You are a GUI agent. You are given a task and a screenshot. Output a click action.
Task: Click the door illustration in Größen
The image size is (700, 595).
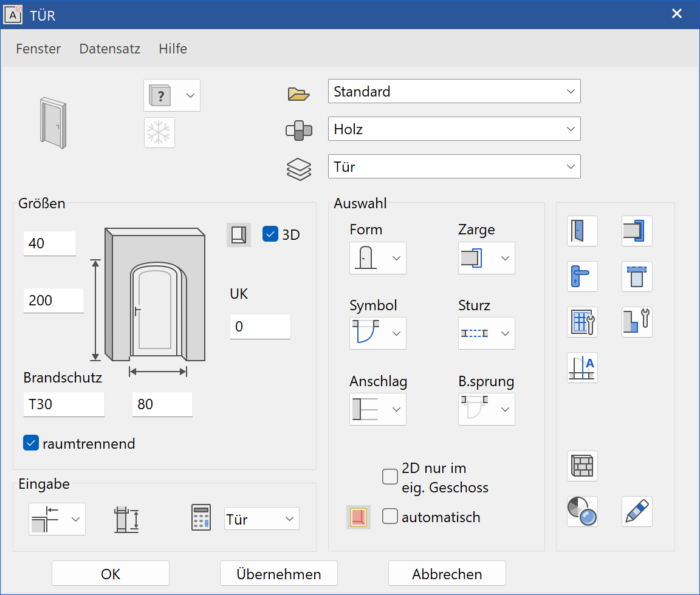click(x=155, y=295)
